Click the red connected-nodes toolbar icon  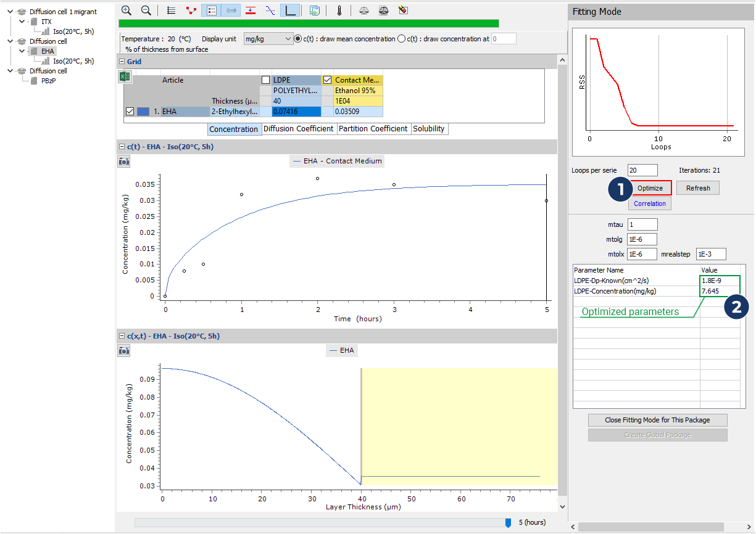pos(191,10)
